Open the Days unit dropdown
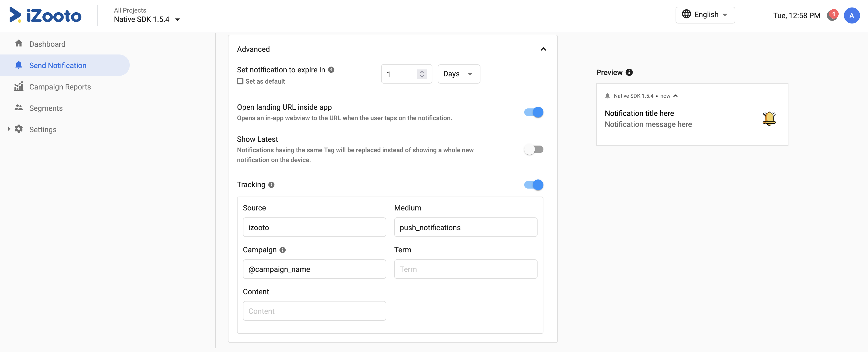This screenshot has width=868, height=352. click(459, 74)
